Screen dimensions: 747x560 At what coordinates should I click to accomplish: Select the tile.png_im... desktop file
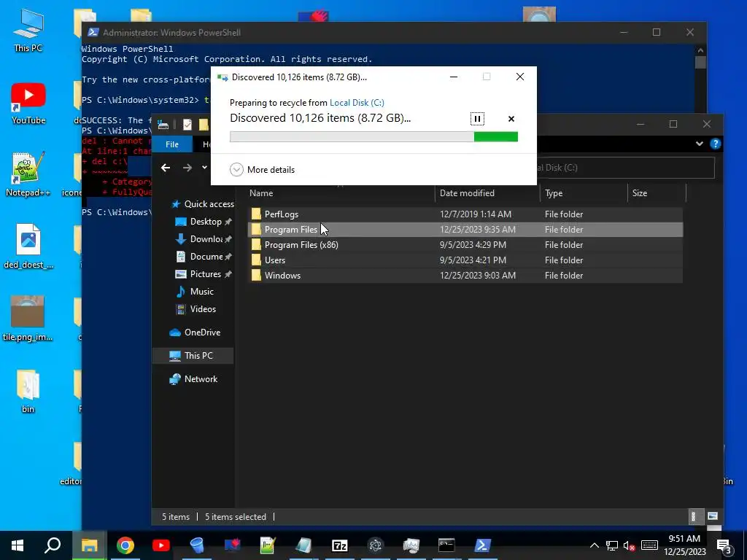point(28,318)
